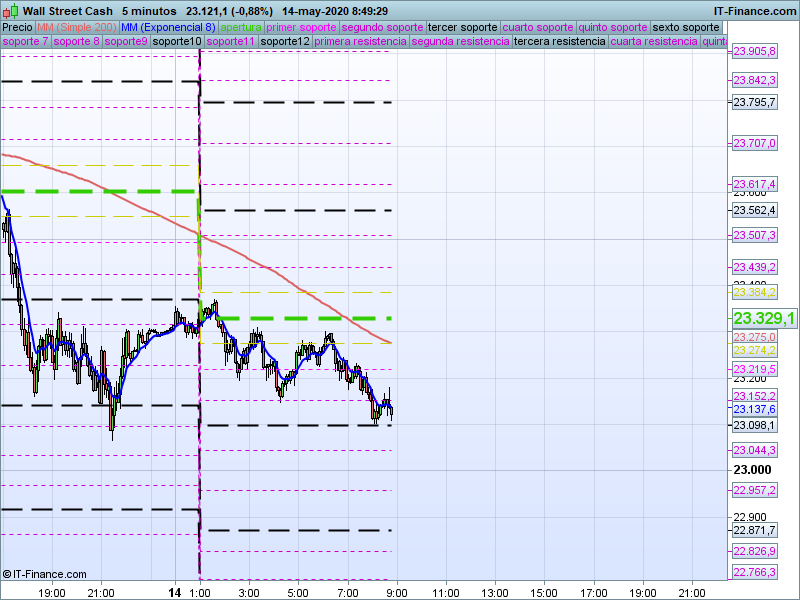Click the sexto soporte label

[686, 28]
